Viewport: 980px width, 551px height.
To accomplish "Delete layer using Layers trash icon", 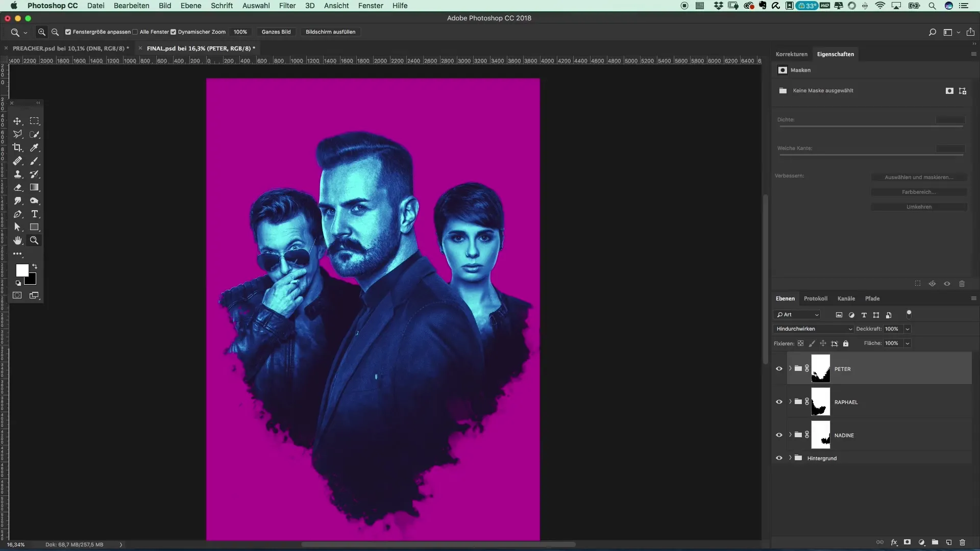I will coord(962,542).
